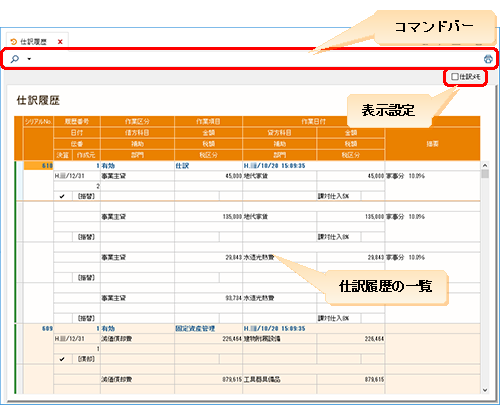Enable the 仕訳メモ checkbox
This screenshot has height=405, width=500.
click(x=455, y=77)
